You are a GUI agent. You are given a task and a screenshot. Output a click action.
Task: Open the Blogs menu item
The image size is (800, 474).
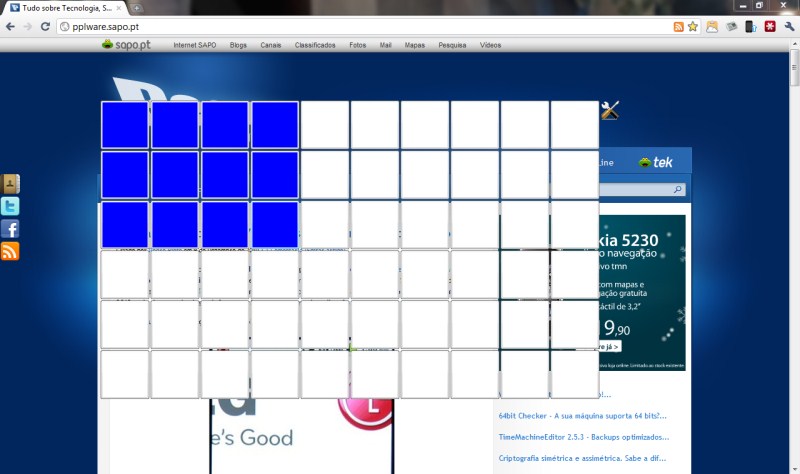(238, 45)
